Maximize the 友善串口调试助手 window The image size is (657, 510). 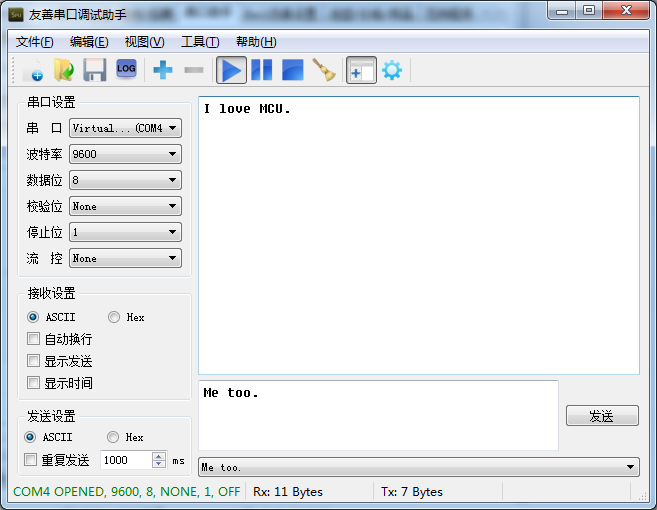[589, 11]
